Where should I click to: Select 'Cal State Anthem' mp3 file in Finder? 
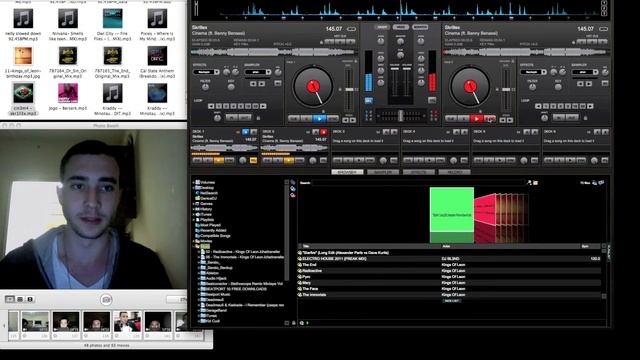click(x=157, y=62)
